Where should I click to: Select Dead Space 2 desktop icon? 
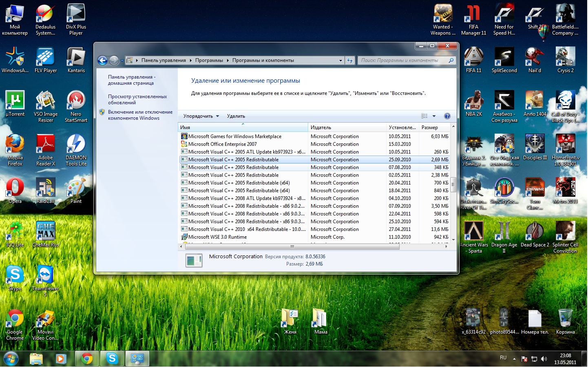pos(535,234)
